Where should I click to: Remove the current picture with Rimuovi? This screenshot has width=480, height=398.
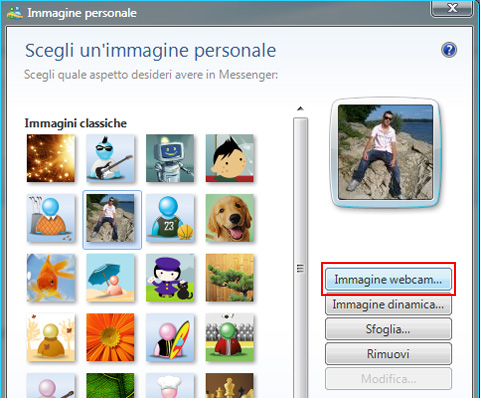(388, 354)
